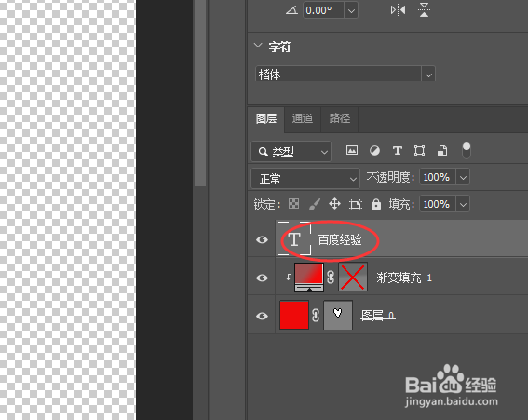528x420 pixels.
Task: Hide the 渐变填充 1 layer
Action: [262, 278]
